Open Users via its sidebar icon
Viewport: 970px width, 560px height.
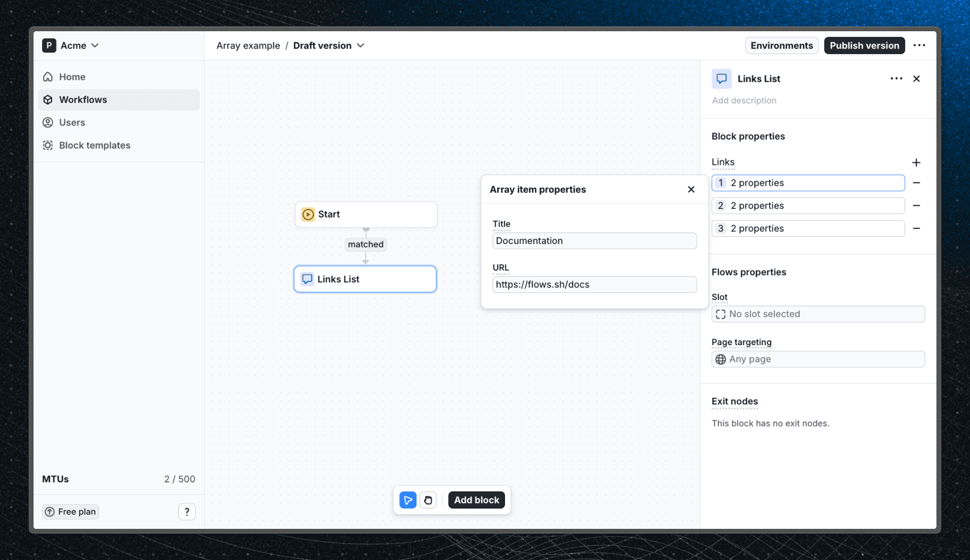pyautogui.click(x=48, y=122)
